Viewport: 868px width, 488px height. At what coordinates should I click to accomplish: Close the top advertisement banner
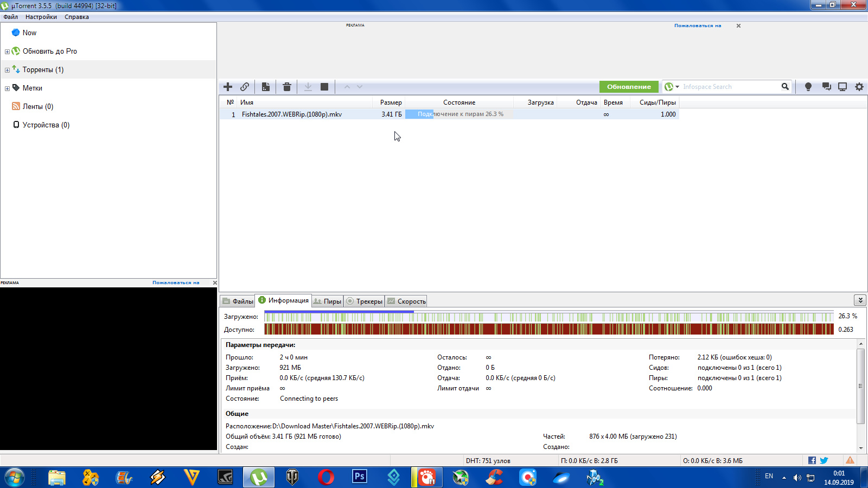click(x=738, y=25)
